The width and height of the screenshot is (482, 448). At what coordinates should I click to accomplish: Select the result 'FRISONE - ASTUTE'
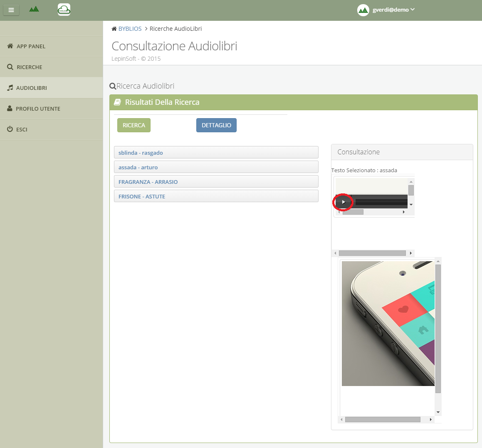pyautogui.click(x=216, y=196)
